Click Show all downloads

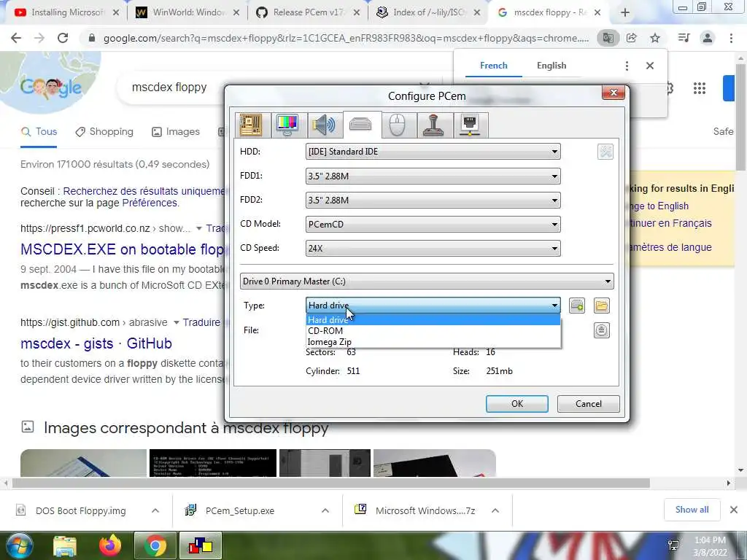pos(692,510)
